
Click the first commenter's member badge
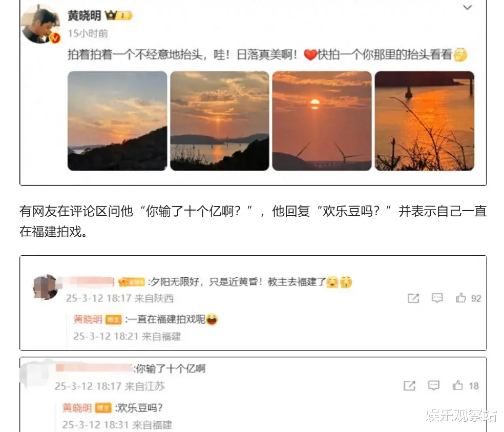(x=132, y=282)
